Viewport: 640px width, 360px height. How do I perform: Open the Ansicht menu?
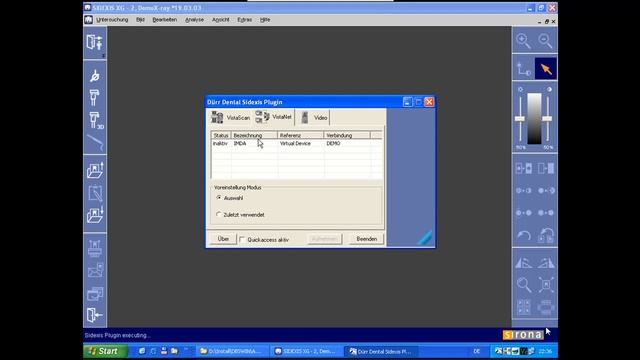pyautogui.click(x=220, y=20)
